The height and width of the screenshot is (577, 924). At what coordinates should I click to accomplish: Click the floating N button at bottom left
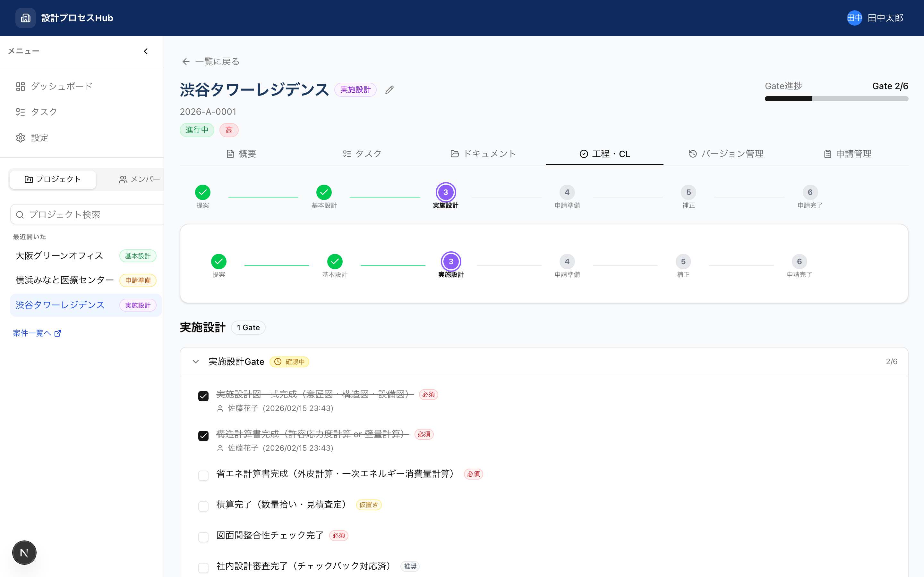click(24, 552)
